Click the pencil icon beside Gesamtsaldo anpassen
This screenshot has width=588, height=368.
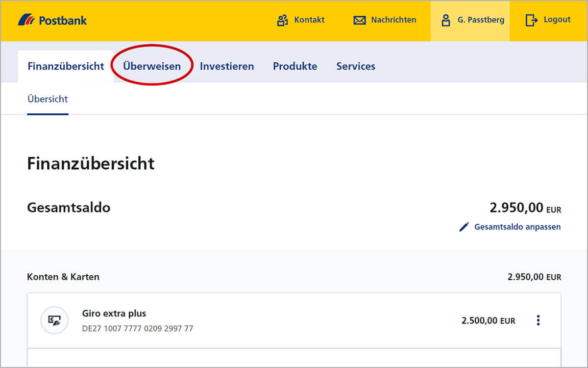click(x=464, y=227)
